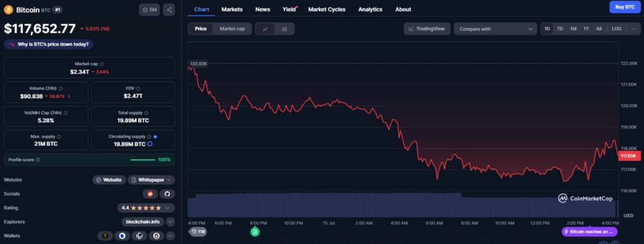Image resolution: width=644 pixels, height=244 pixels.
Task: Open the first gold wallet icon
Action: click(x=105, y=236)
